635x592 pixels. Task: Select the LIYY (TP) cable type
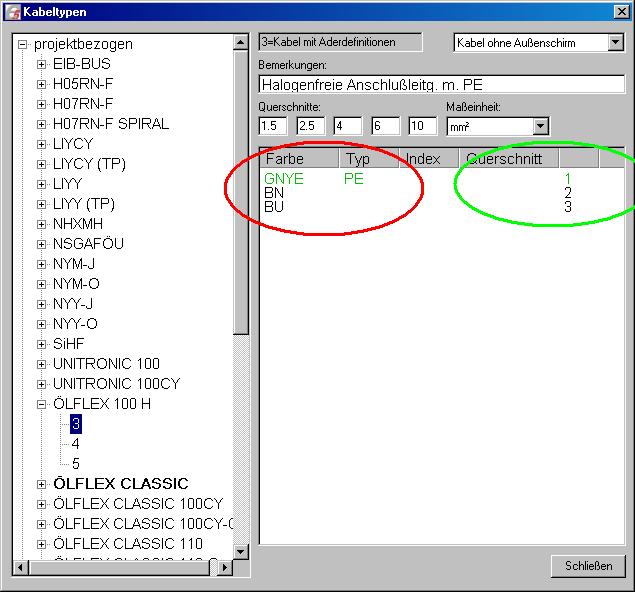coord(84,204)
